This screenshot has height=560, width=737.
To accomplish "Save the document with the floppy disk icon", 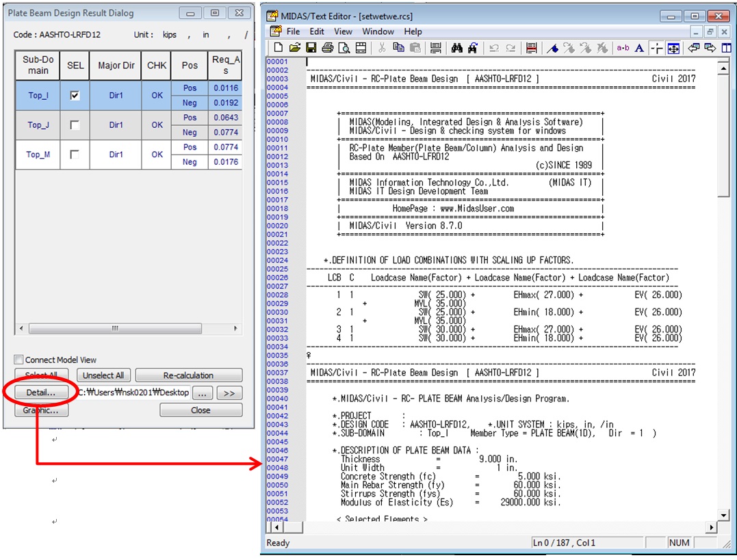I will click(x=311, y=48).
